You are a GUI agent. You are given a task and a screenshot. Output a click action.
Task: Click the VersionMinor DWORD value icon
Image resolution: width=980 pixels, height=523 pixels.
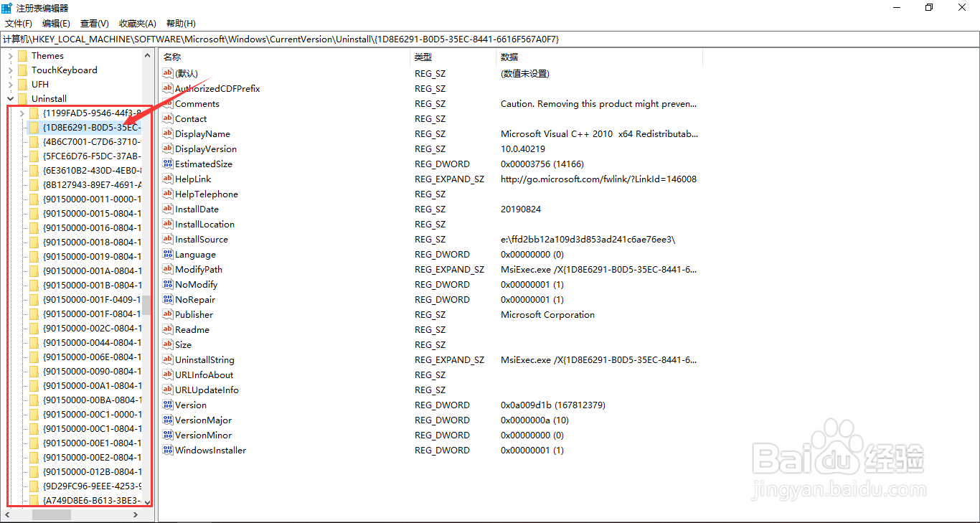tap(169, 435)
